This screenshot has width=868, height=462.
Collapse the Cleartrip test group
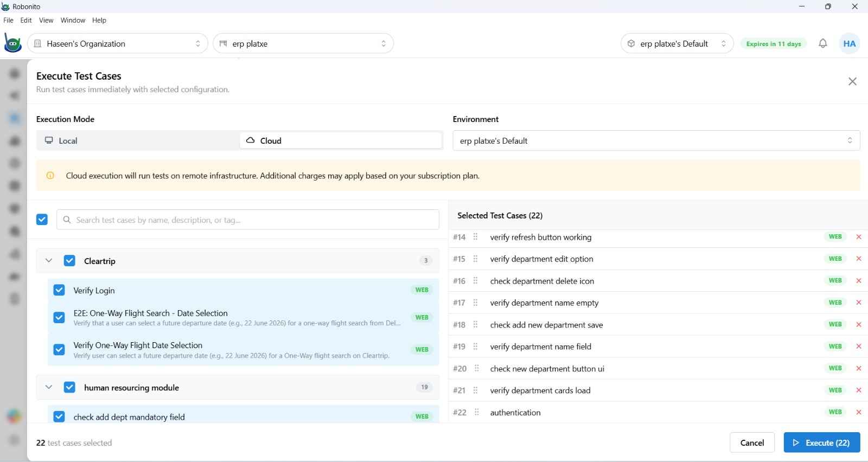click(49, 261)
